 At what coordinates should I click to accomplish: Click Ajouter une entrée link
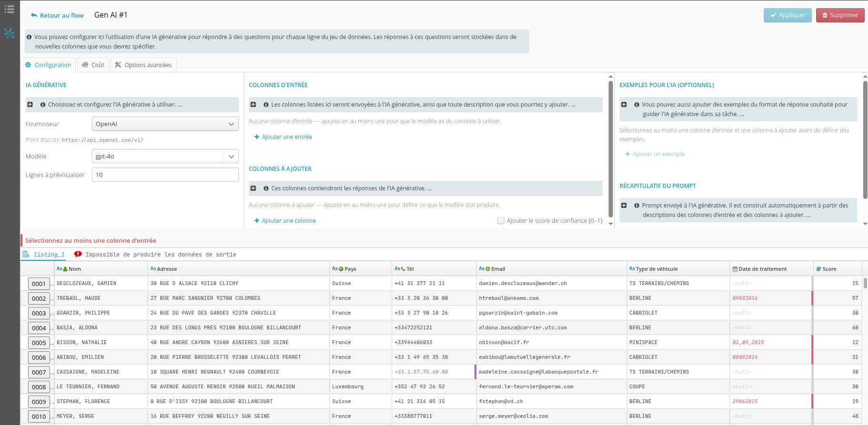click(283, 137)
